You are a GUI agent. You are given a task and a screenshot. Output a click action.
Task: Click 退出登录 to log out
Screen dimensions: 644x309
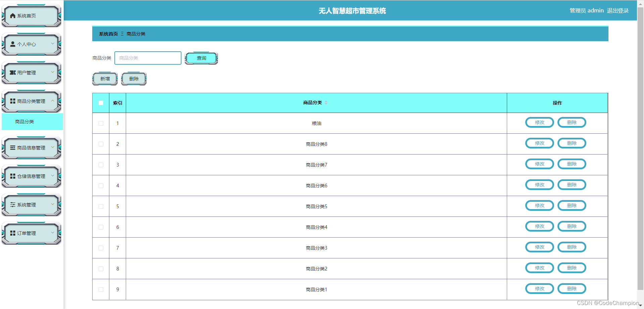pyautogui.click(x=618, y=10)
